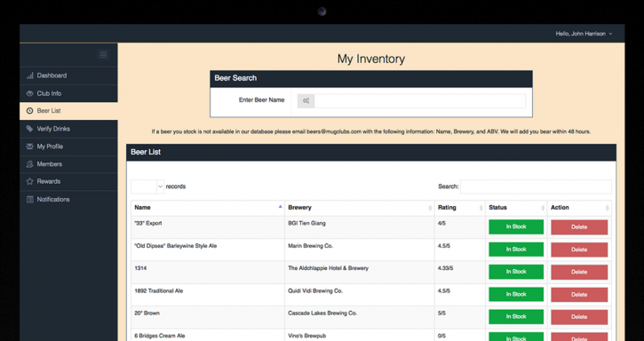The height and width of the screenshot is (341, 644).
Task: Click the 5/5 rating value
Action: click(441, 313)
